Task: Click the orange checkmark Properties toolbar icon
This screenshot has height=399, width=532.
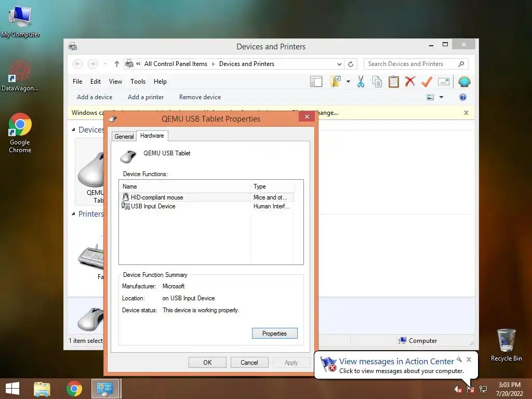Action: pyautogui.click(x=427, y=82)
